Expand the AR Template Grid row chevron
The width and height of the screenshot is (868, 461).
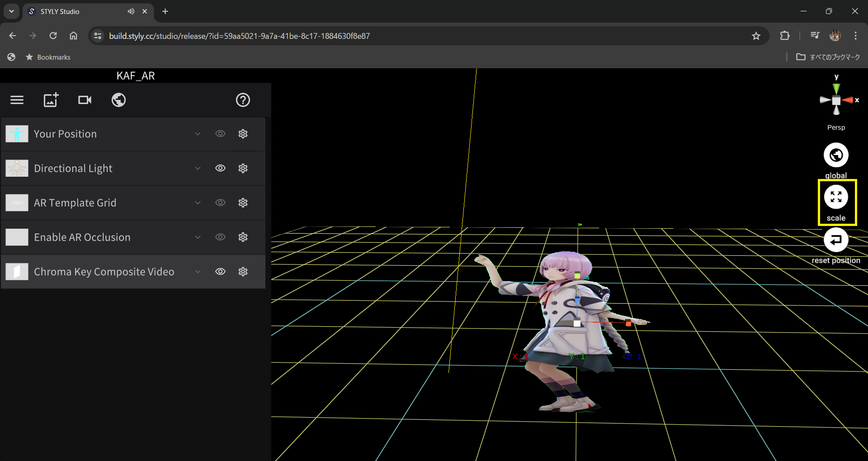[x=198, y=202]
